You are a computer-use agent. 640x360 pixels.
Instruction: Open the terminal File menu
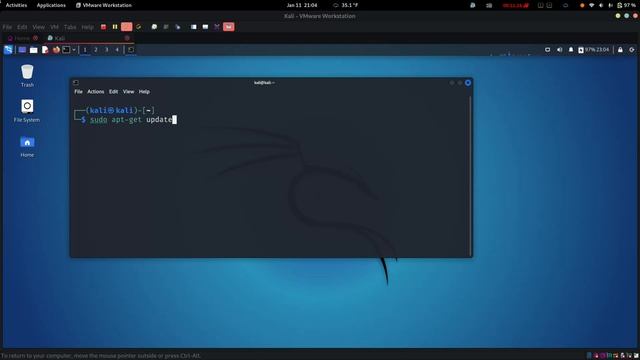78,92
